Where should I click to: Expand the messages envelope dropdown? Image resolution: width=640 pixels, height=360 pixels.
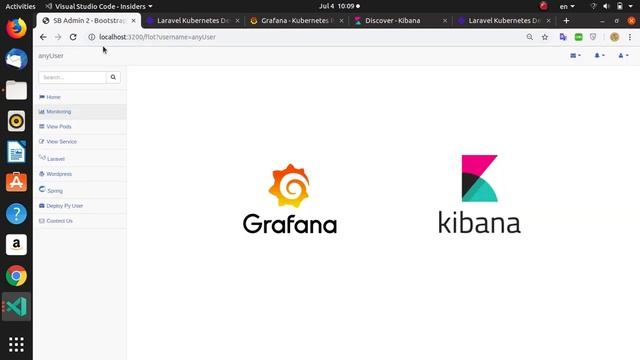coord(575,56)
